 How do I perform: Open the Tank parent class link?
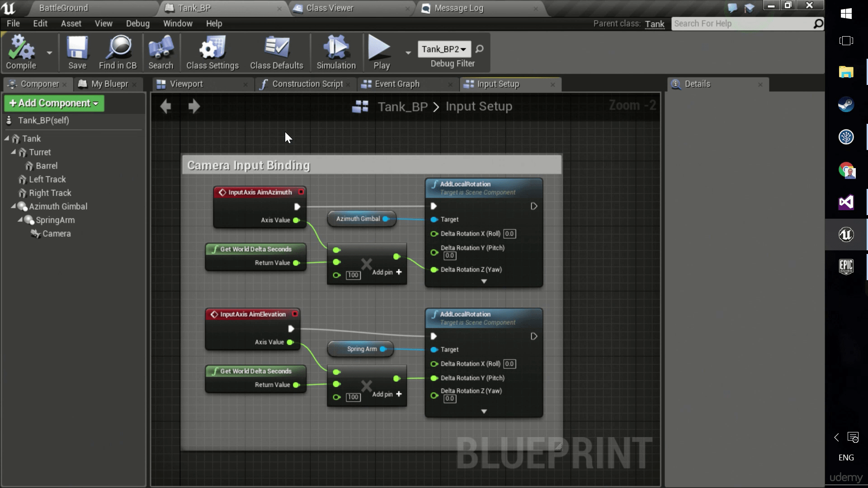click(654, 24)
